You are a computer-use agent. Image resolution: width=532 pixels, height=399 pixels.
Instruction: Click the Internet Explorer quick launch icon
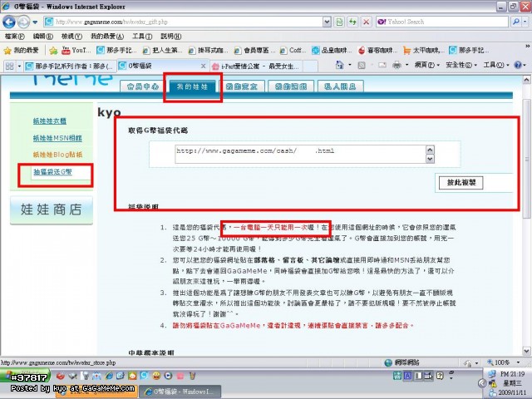pyautogui.click(x=109, y=376)
